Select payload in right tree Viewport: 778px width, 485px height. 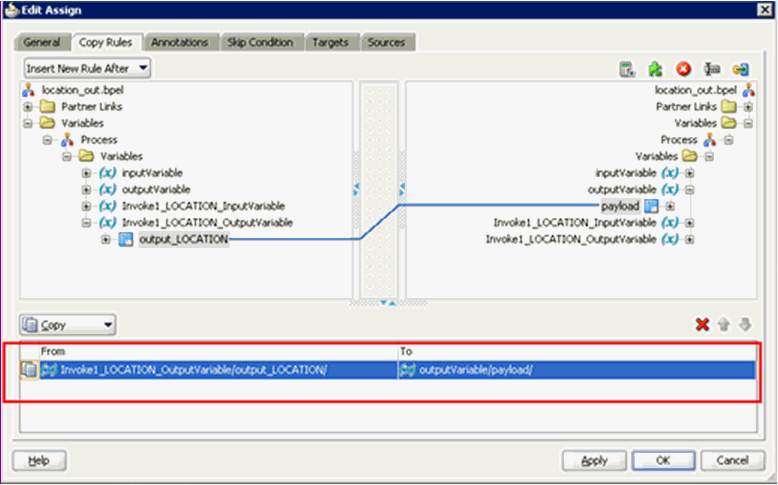(x=620, y=206)
